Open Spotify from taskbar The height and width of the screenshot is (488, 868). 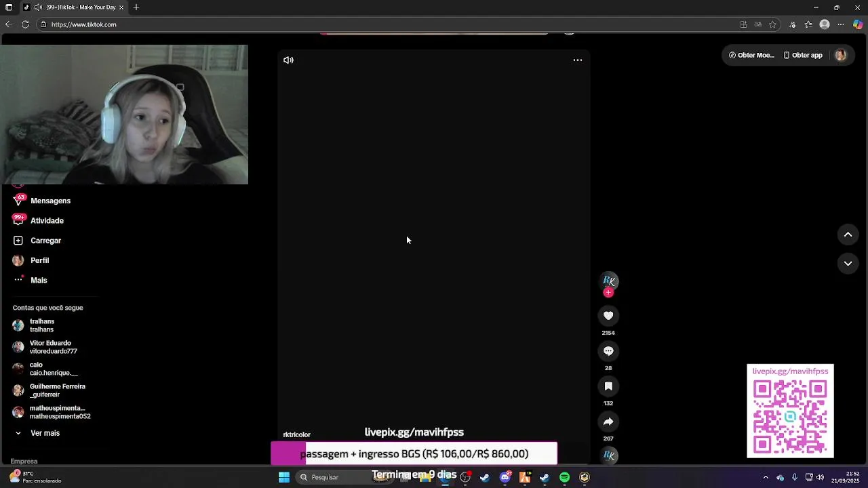[564, 477]
